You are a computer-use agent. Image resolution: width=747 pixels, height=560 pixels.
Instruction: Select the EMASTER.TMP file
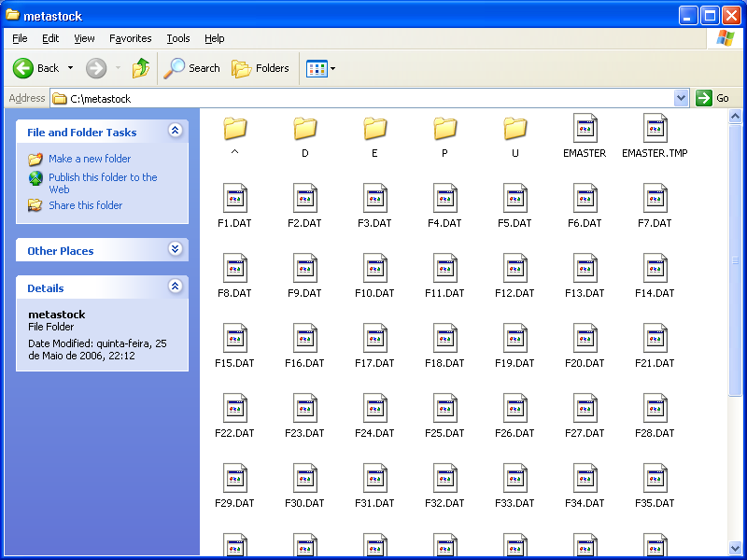[655, 129]
